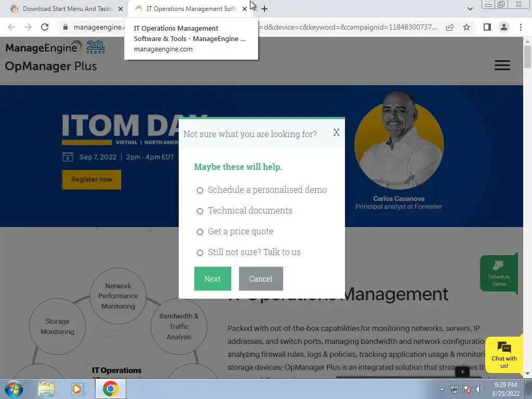This screenshot has width=532, height=399.
Task: Click the Cancel button in the dialog
Action: (261, 278)
